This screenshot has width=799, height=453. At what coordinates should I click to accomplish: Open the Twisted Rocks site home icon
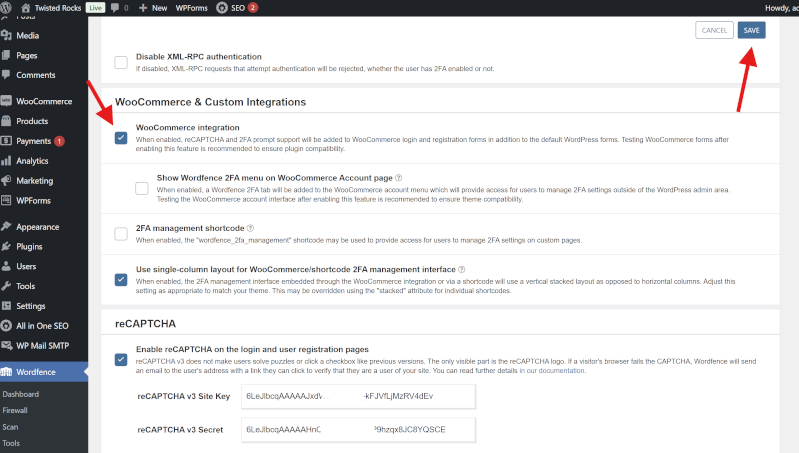pyautogui.click(x=25, y=8)
